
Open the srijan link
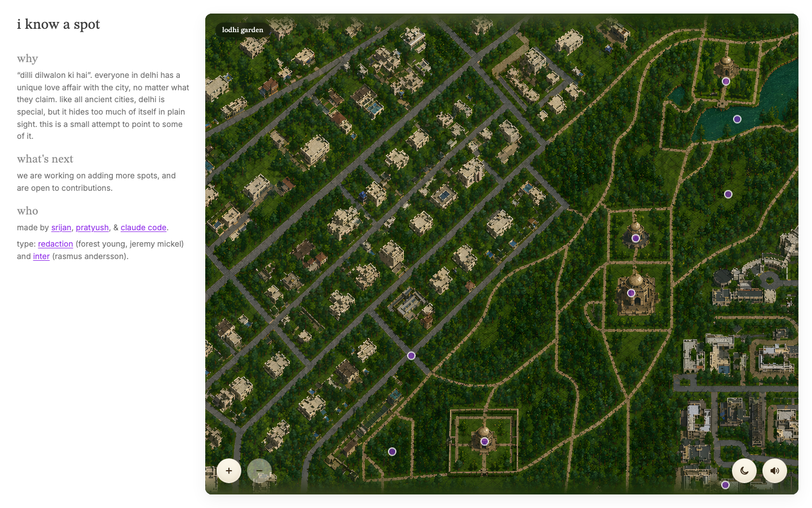point(61,227)
